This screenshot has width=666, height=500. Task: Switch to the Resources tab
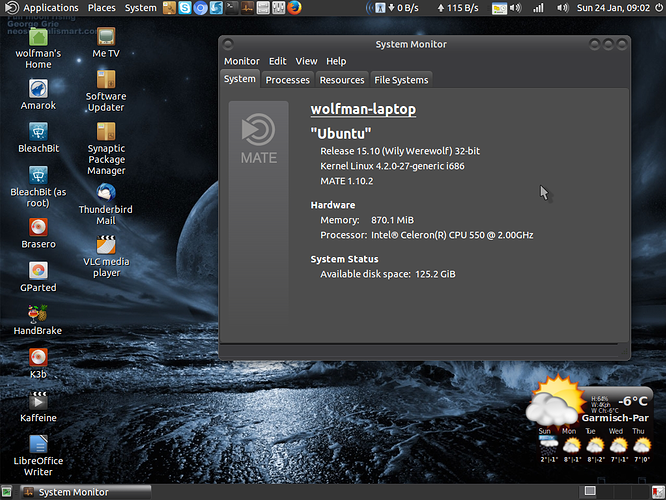342,80
